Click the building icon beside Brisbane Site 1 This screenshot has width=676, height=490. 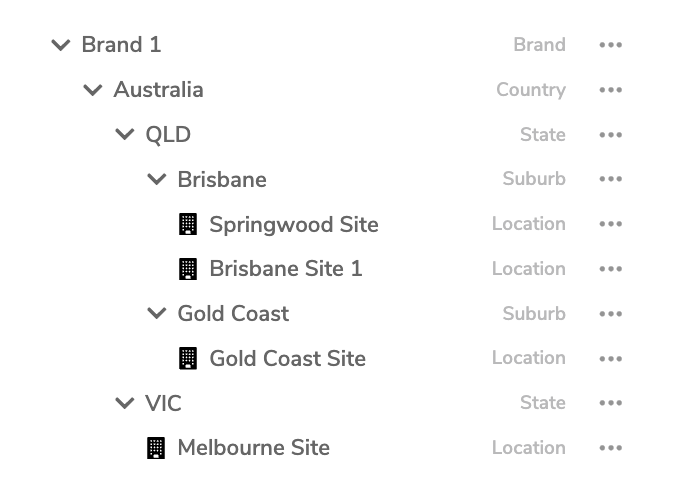point(188,269)
